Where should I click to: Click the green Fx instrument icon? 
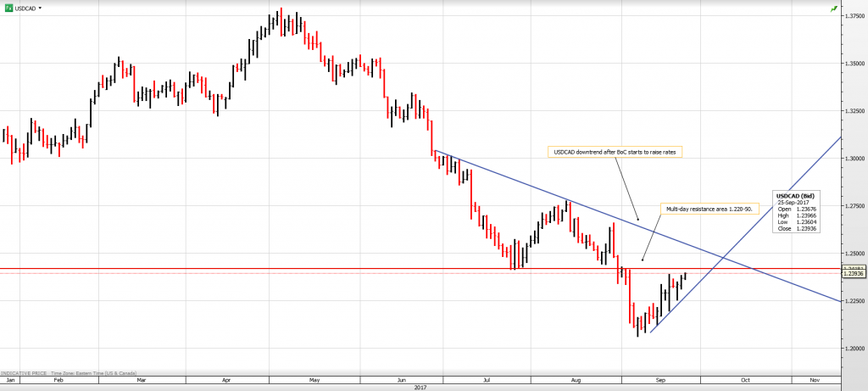[x=8, y=8]
